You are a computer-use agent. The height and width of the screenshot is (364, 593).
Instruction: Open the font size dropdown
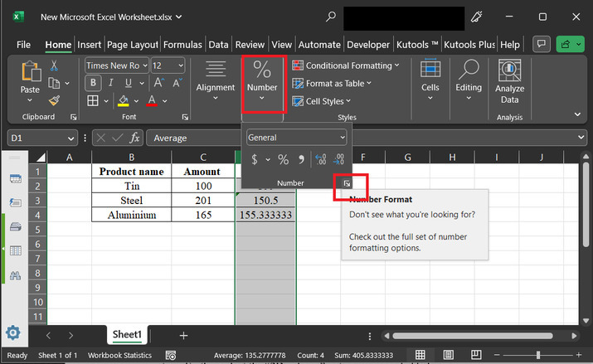click(179, 66)
